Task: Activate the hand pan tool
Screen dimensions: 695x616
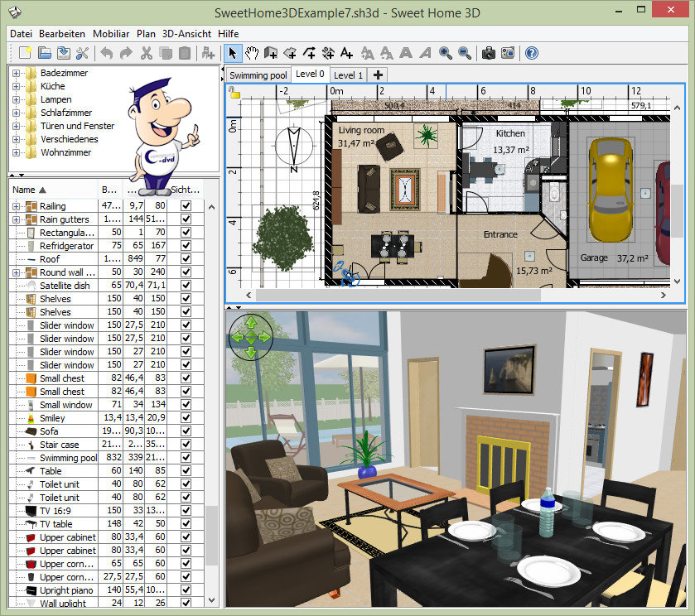Action: (252, 53)
